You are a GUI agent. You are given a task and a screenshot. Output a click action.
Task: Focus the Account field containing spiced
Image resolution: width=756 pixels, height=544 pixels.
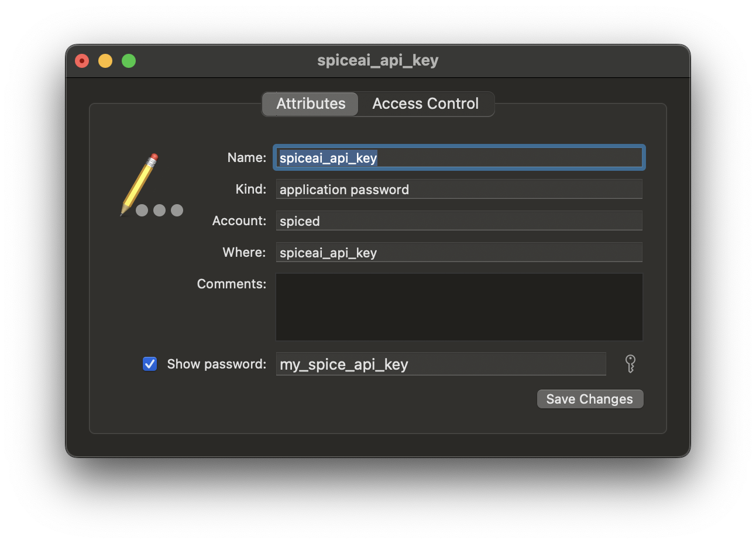(459, 221)
